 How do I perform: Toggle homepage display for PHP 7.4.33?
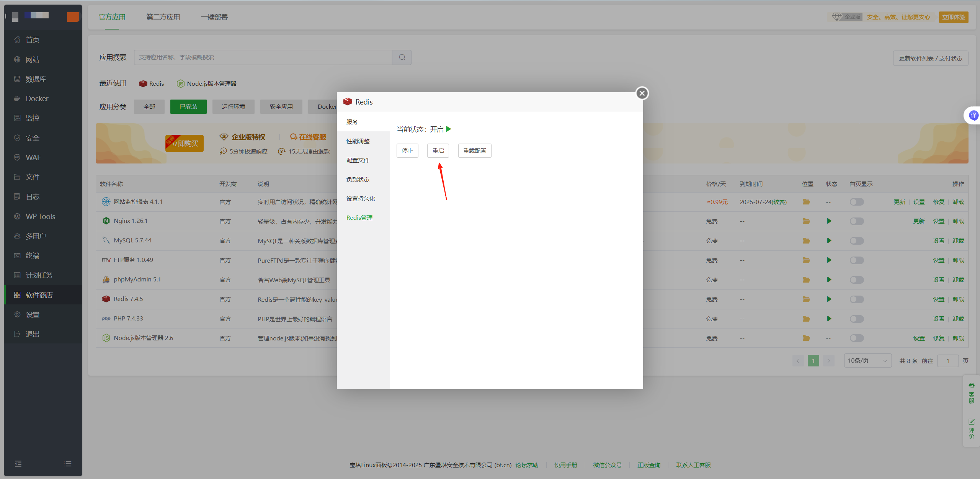click(x=857, y=319)
